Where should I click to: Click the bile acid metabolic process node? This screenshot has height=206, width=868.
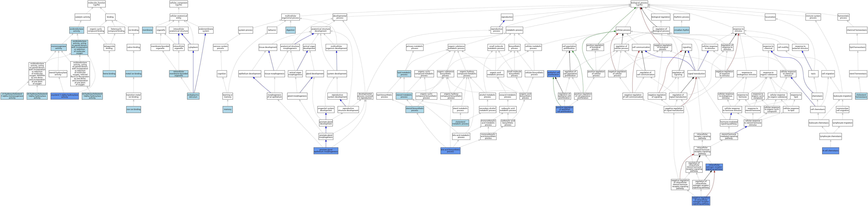click(x=461, y=136)
